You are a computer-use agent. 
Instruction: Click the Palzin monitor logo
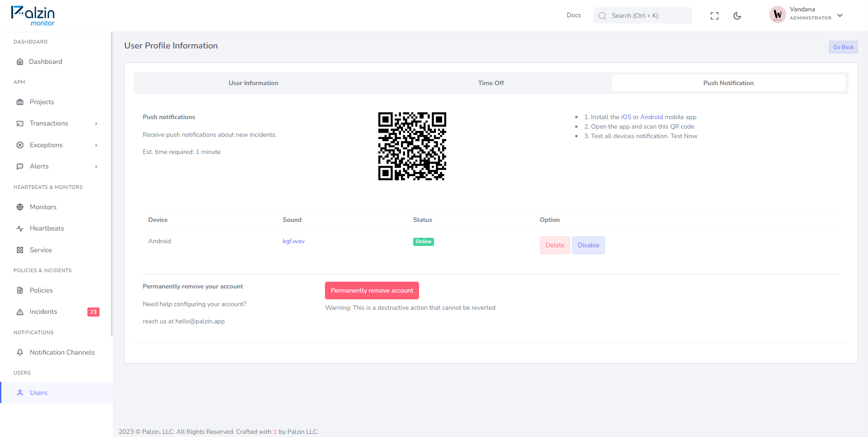33,16
